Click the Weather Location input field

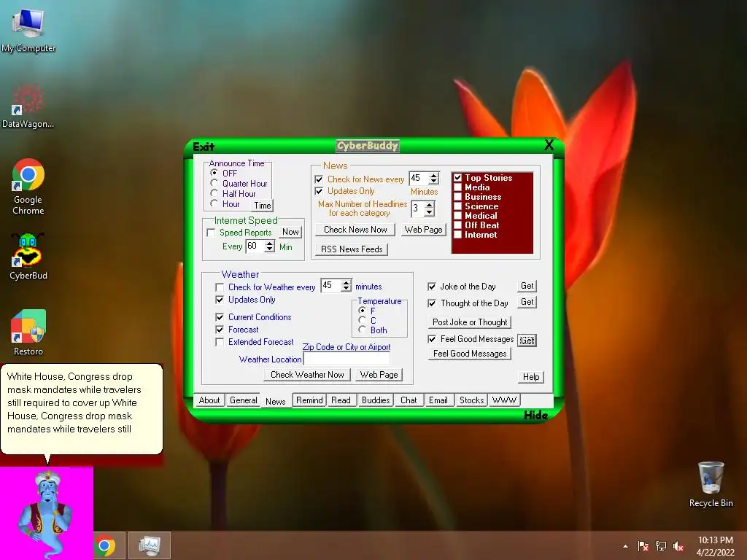pyautogui.click(x=347, y=359)
